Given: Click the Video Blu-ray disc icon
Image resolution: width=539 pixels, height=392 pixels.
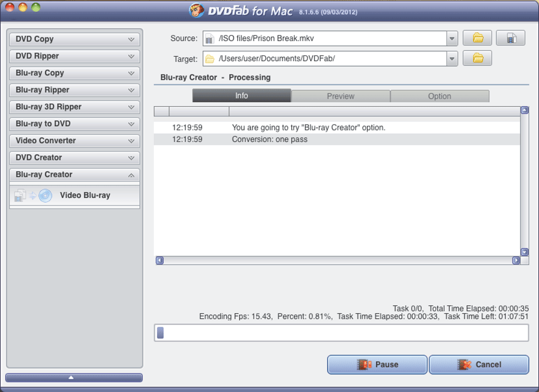Looking at the screenshot, I should [45, 195].
